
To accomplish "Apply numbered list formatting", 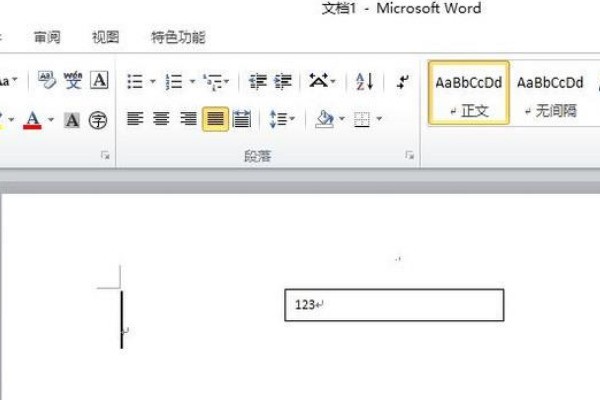I will 174,82.
